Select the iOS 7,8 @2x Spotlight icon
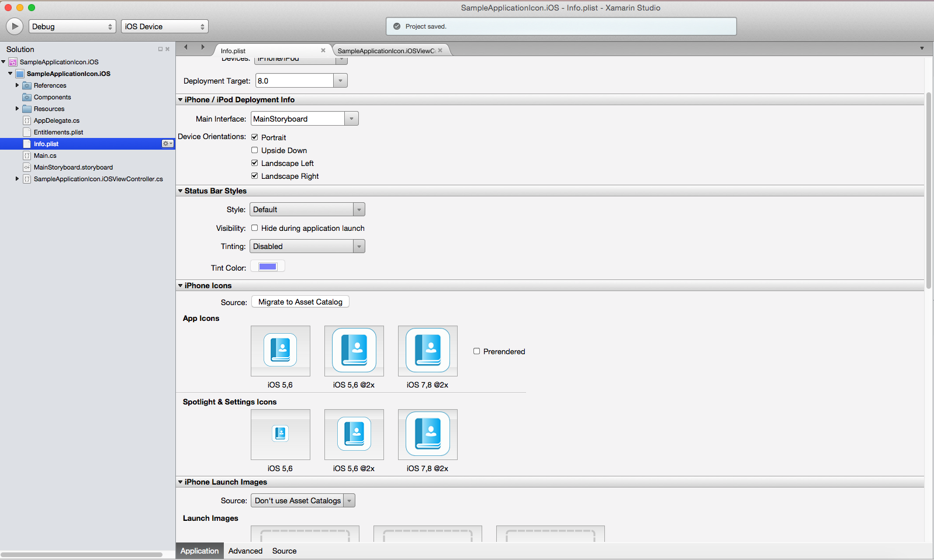This screenshot has height=560, width=934. [427, 434]
